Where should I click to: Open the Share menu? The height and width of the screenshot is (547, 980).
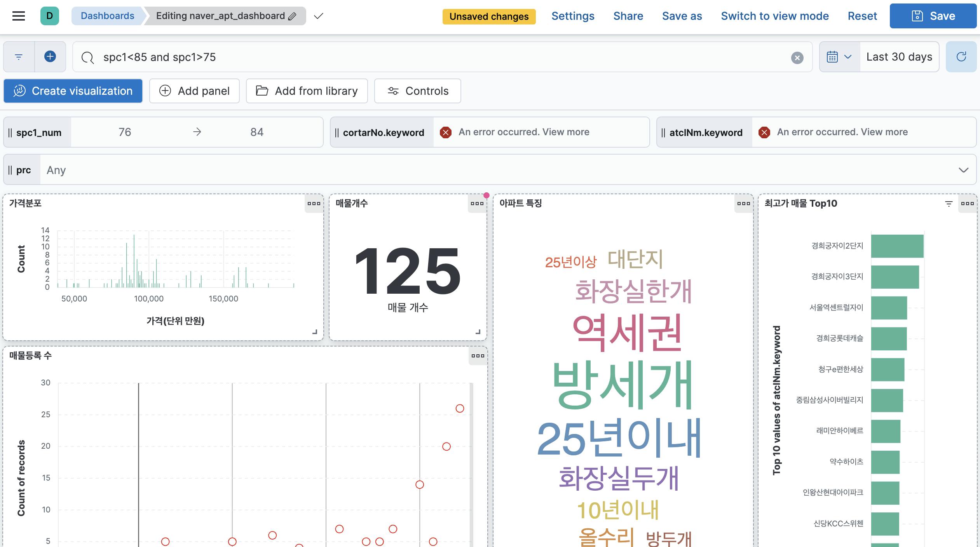(628, 16)
